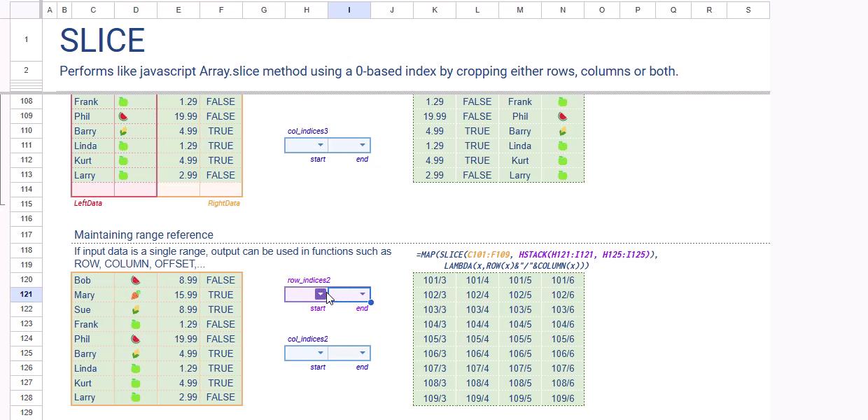The width and height of the screenshot is (868, 420).
Task: Click the '107/3' output cell
Action: pos(435,368)
